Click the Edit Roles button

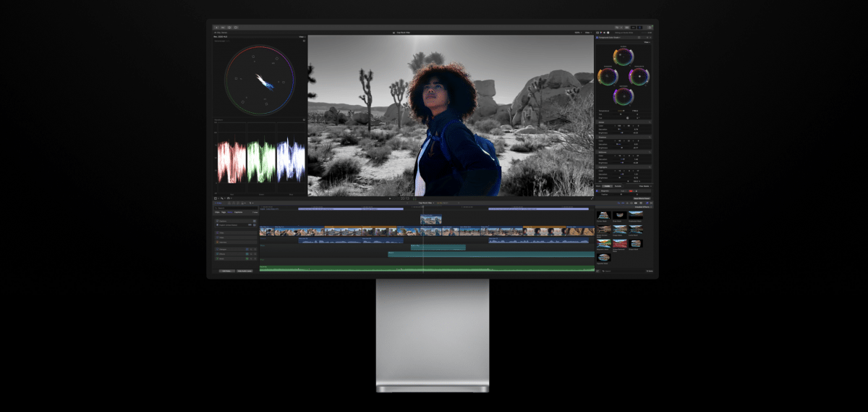tap(226, 271)
